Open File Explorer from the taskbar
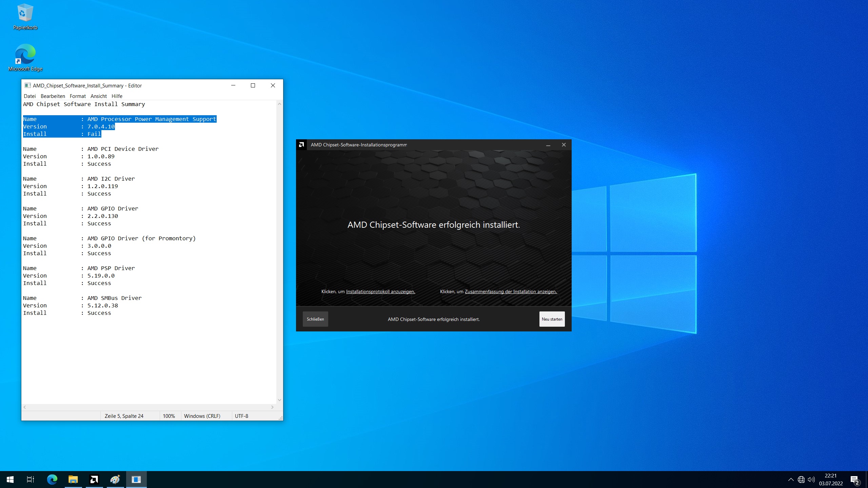This screenshot has height=488, width=868. 73,479
